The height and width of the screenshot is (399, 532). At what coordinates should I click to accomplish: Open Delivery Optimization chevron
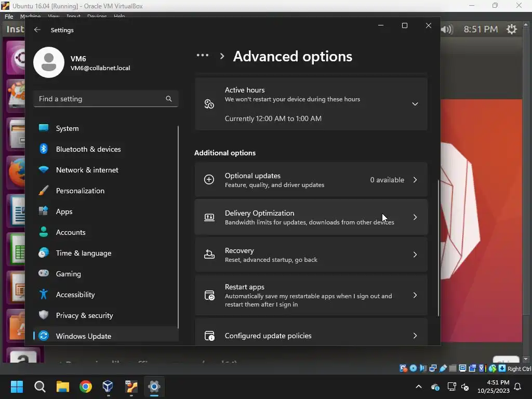tap(415, 217)
